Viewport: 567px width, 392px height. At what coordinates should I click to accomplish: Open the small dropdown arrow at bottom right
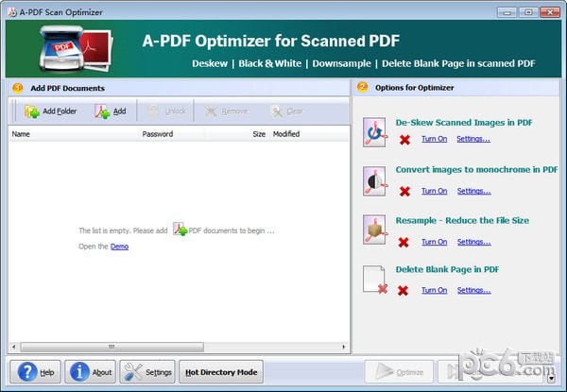pyautogui.click(x=551, y=379)
